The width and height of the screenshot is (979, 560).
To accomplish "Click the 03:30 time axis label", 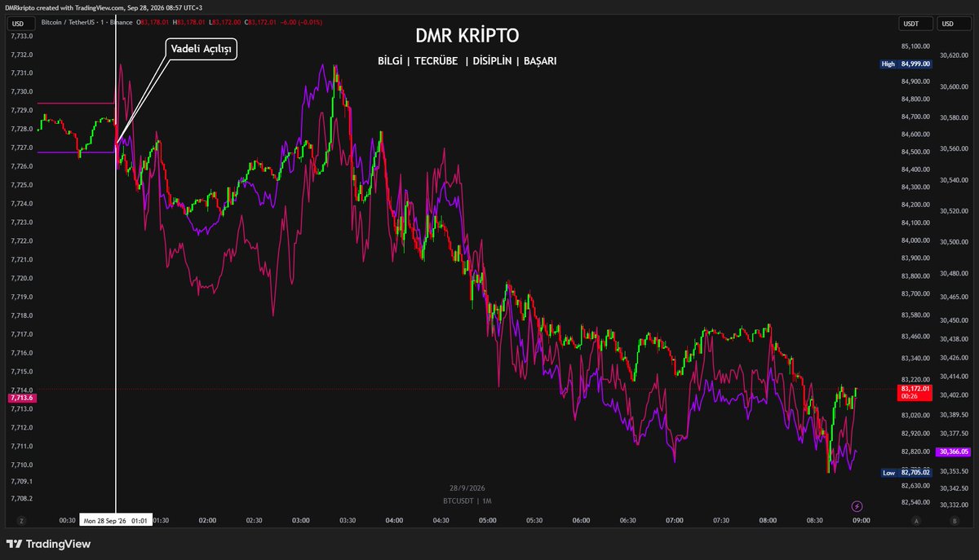I will [x=348, y=520].
